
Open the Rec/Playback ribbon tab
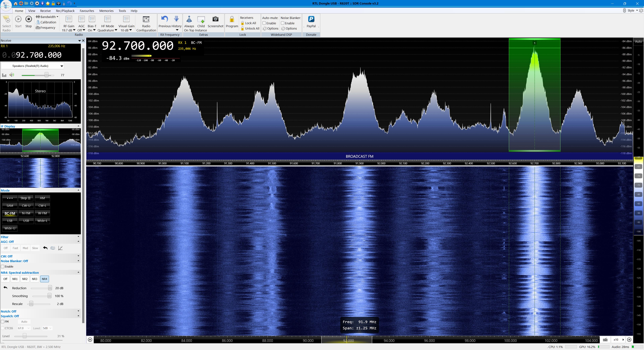[65, 11]
